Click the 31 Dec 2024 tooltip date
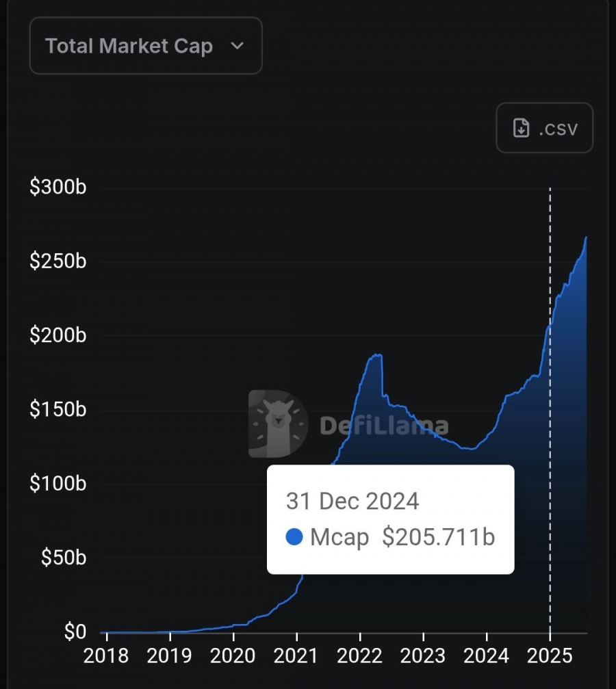The width and height of the screenshot is (616, 689). click(352, 501)
